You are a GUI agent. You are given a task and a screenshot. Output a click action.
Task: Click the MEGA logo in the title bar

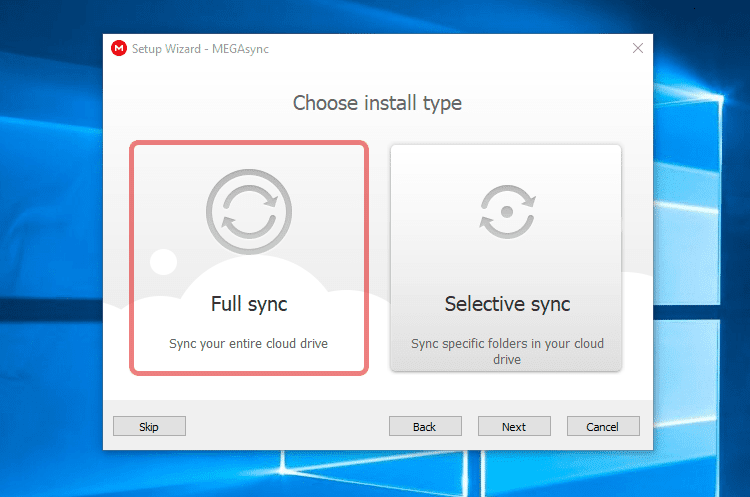point(119,48)
